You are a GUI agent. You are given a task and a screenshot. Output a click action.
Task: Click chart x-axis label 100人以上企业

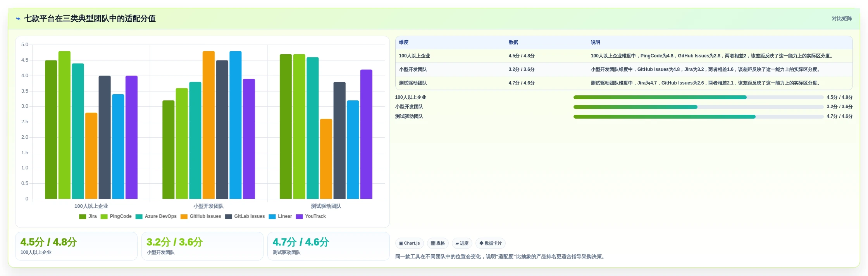[x=91, y=206]
